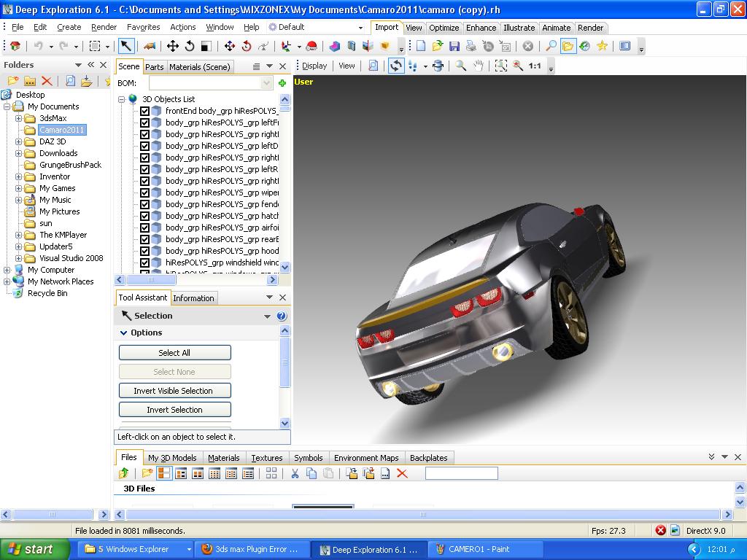Open the Default layout dropdown
747x560 pixels.
360,28
